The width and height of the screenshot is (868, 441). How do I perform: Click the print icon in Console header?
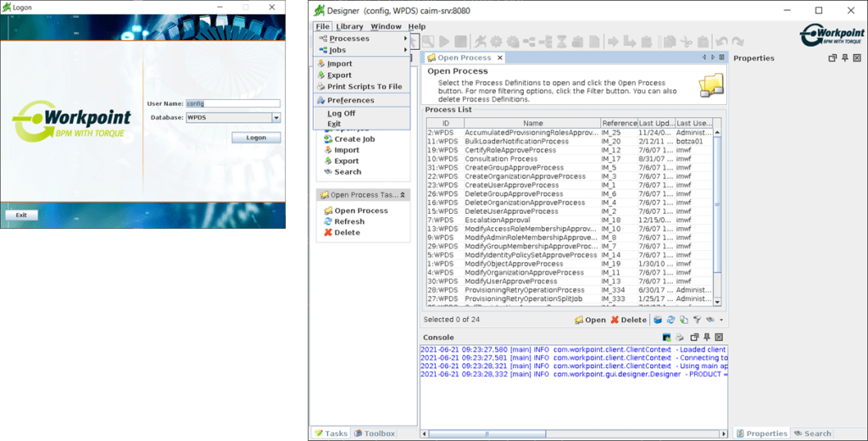point(680,338)
